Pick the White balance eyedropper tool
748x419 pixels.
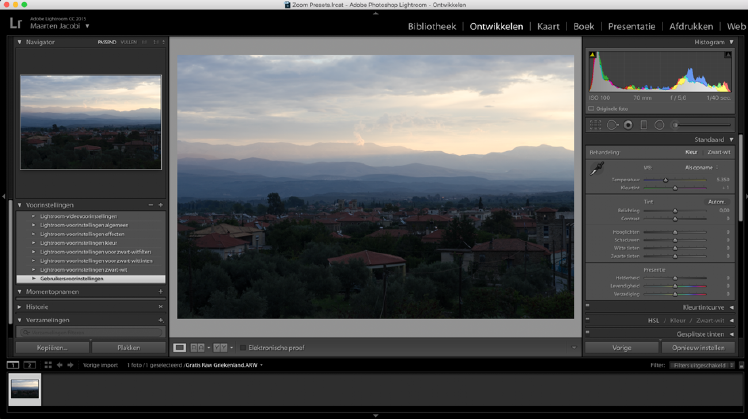click(597, 168)
